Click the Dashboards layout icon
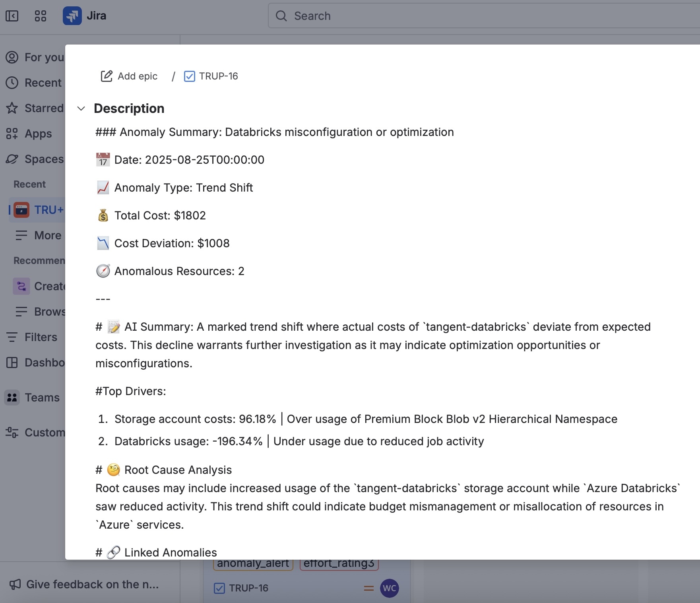 (x=12, y=363)
